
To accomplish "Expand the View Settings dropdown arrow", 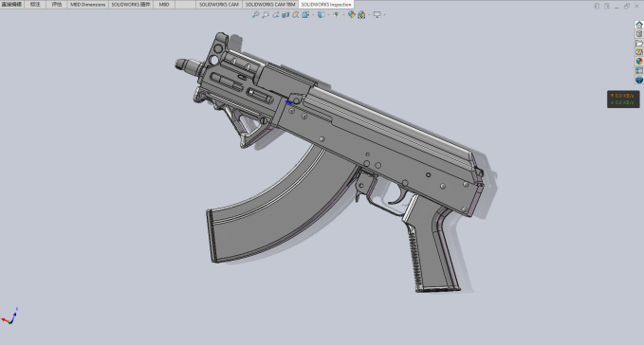I will [x=384, y=15].
